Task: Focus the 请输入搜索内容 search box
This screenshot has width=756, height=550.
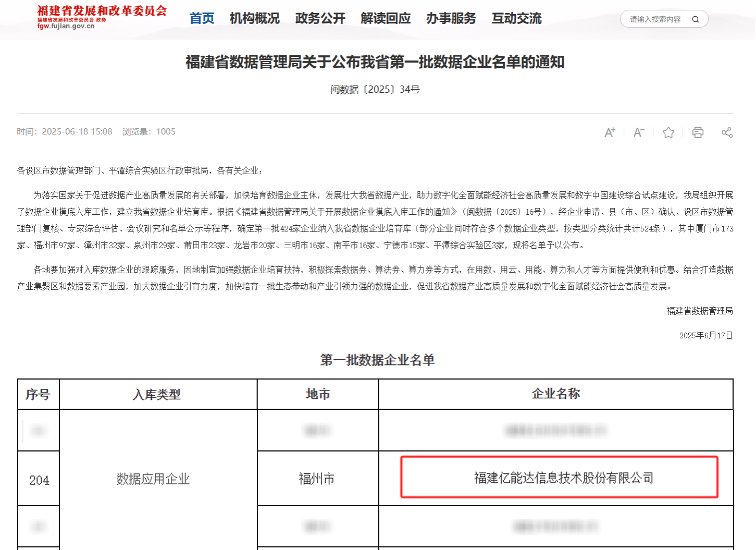Action: click(655, 19)
